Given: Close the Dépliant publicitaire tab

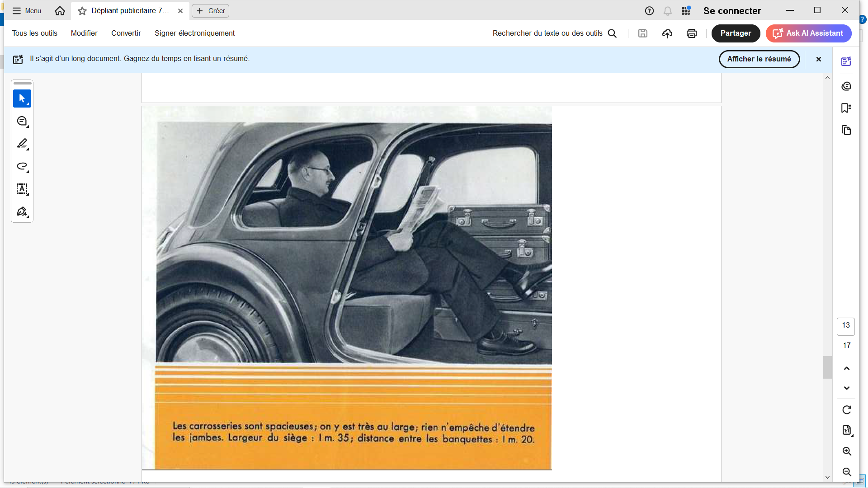Looking at the screenshot, I should coord(180,11).
